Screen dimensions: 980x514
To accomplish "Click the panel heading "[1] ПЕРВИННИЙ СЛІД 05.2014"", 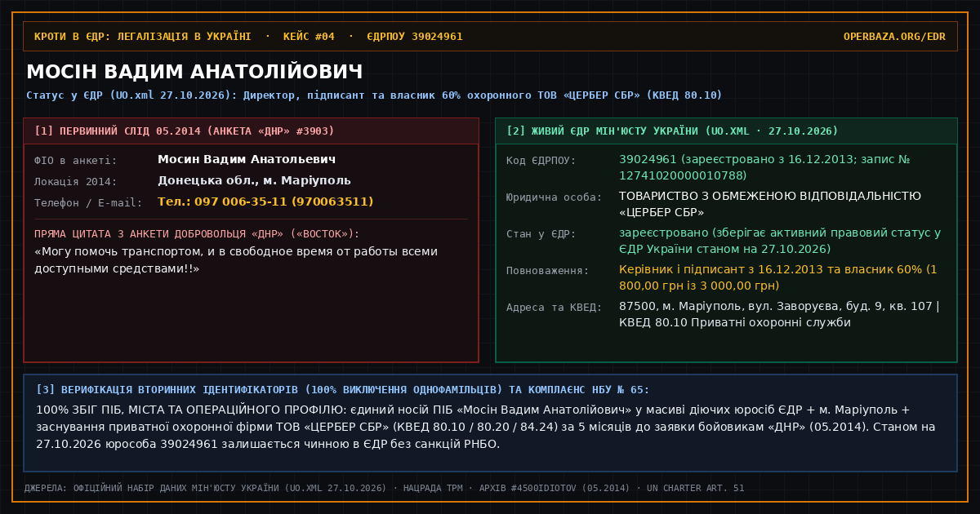I will pos(185,131).
